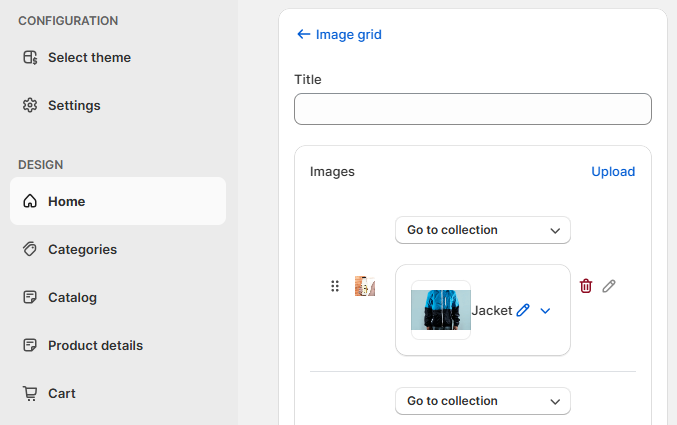Image resolution: width=677 pixels, height=425 pixels.
Task: Click the Cart shopping cart icon
Action: (30, 393)
